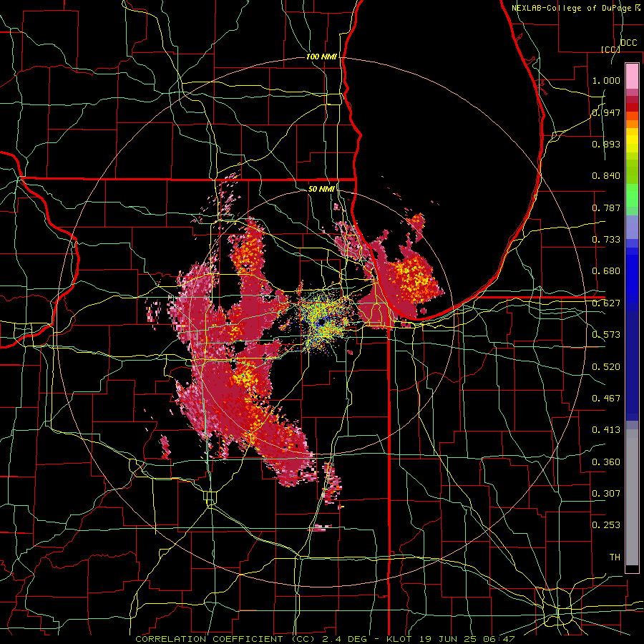
Task: Click the 1.000 scale value
Action: click(606, 80)
